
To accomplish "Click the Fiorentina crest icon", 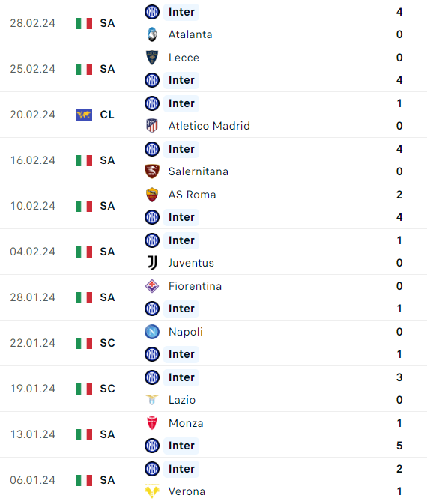I will point(152,286).
